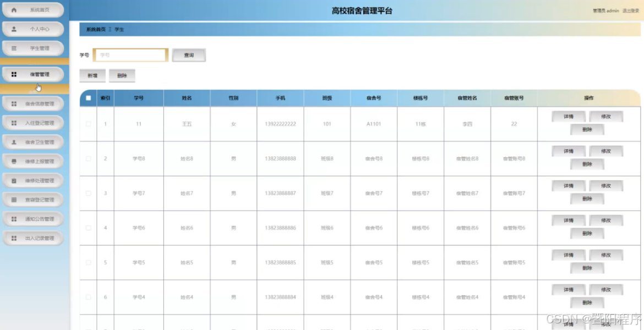Open 查寝登记管理 in the sidebar

33,200
